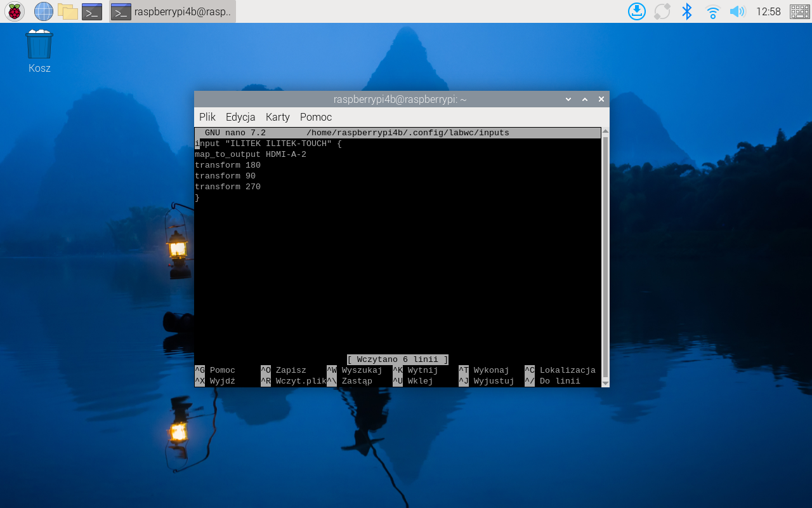Click the volume speaker icon
This screenshot has width=812, height=508.
[737, 11]
